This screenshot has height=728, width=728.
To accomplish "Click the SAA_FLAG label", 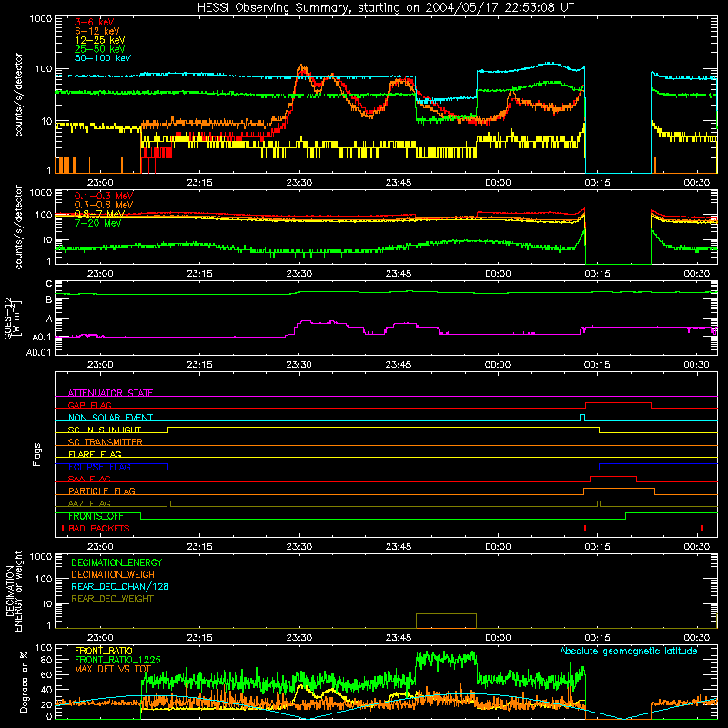I will pos(89,479).
